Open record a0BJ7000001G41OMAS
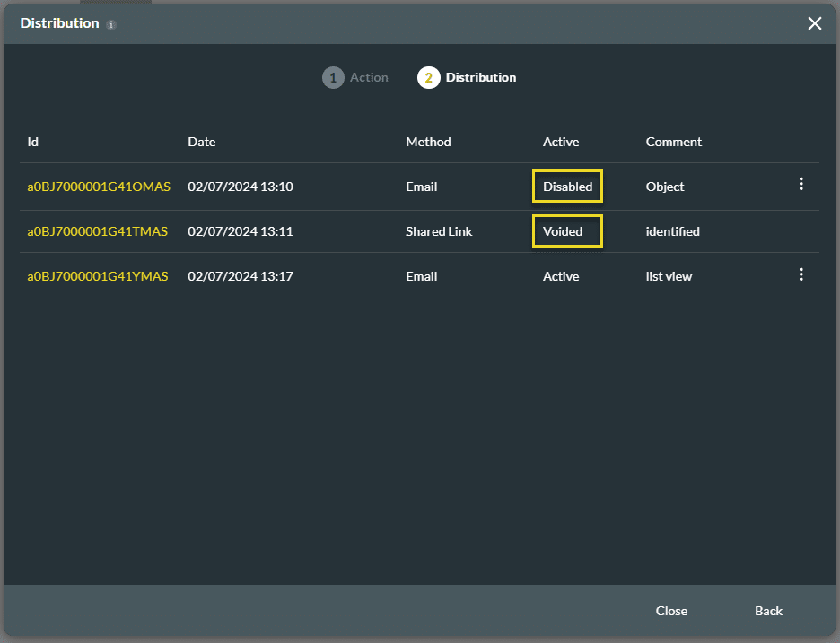 coord(98,187)
